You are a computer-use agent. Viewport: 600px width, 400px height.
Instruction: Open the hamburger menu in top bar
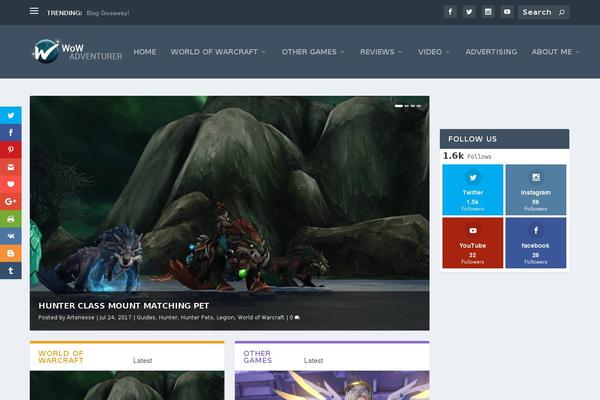point(34,11)
